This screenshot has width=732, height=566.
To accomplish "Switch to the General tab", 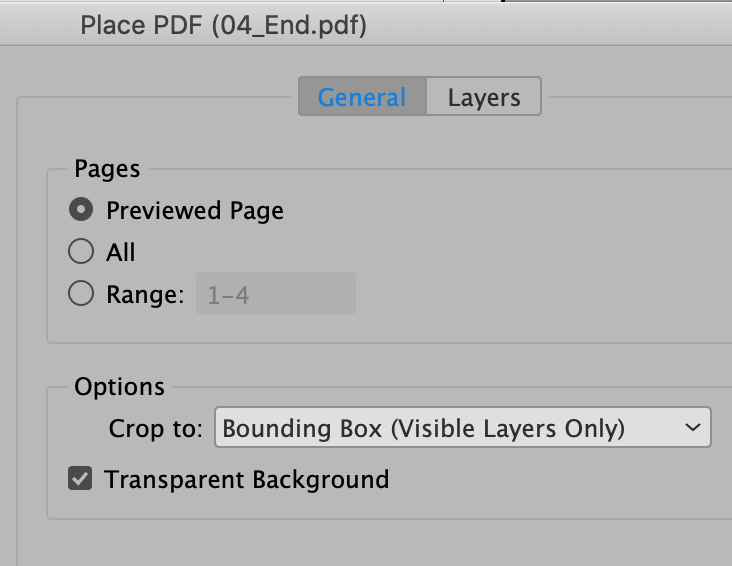I will 362,97.
